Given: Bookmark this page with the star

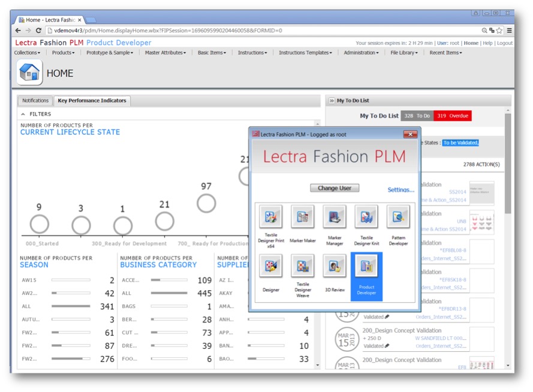Looking at the screenshot, I should (499, 31).
